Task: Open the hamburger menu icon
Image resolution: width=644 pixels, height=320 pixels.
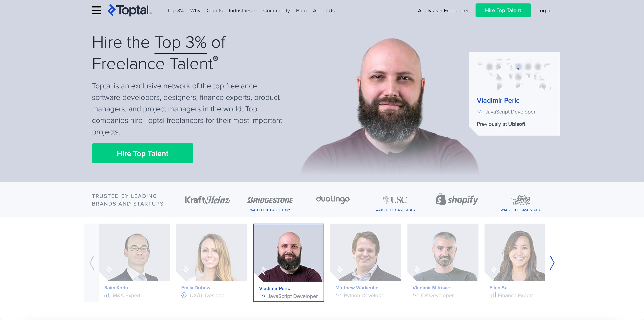Action: pos(96,11)
